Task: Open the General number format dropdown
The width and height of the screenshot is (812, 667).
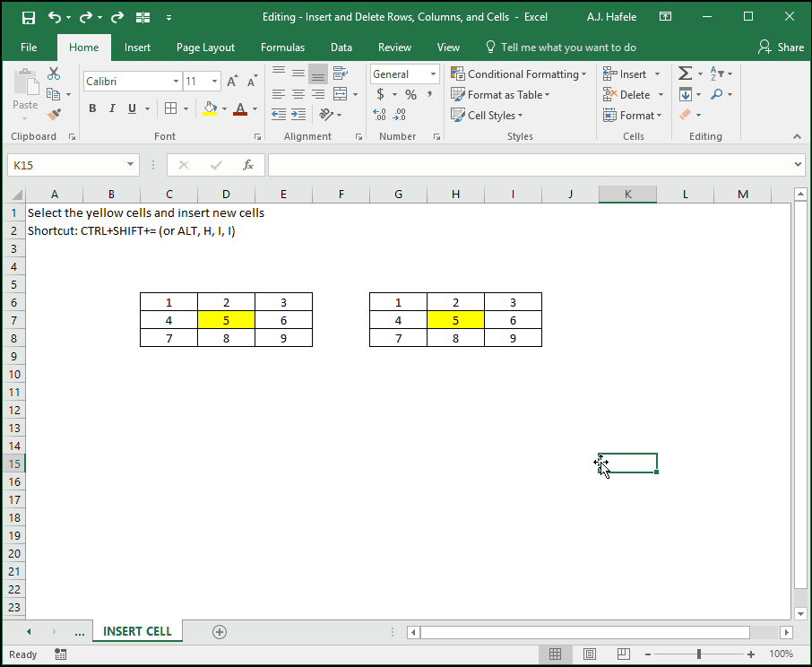Action: [x=433, y=74]
